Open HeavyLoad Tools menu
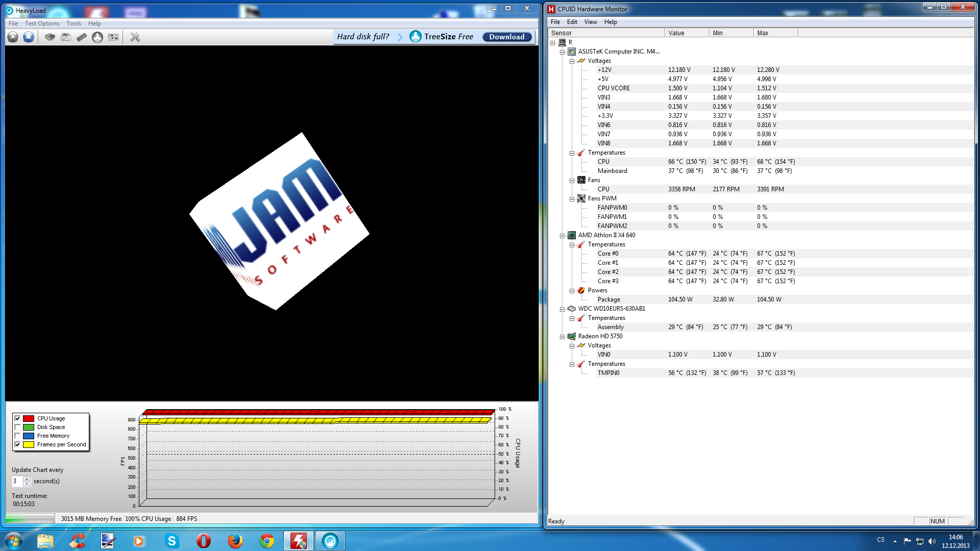Viewport: 980px width, 551px height. tap(73, 23)
